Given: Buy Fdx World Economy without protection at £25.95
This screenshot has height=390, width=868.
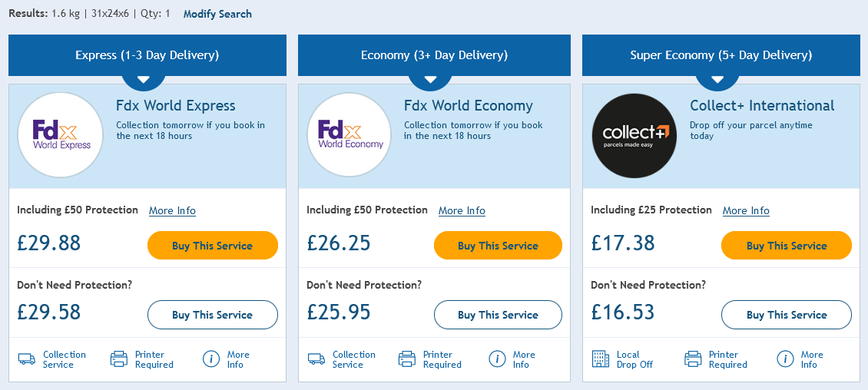Looking at the screenshot, I should click(x=498, y=315).
